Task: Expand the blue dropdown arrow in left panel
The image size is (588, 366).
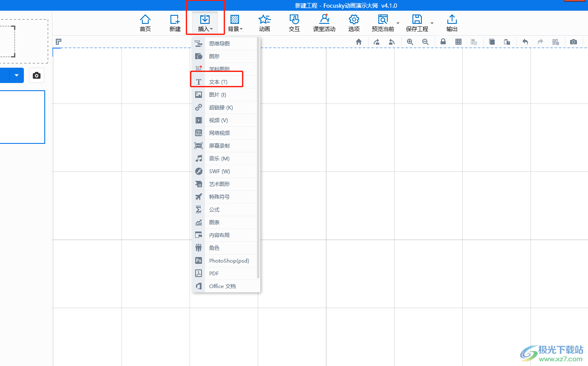Action: (17, 75)
